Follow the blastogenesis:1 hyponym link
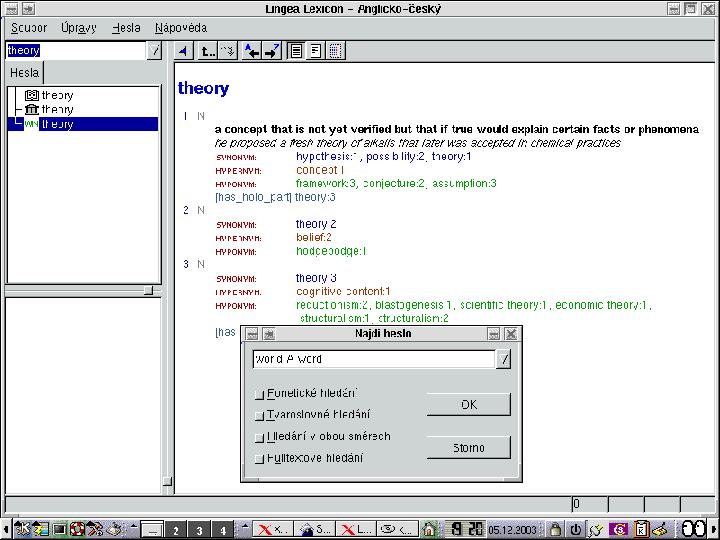Image resolution: width=720 pixels, height=540 pixels. coord(414,305)
